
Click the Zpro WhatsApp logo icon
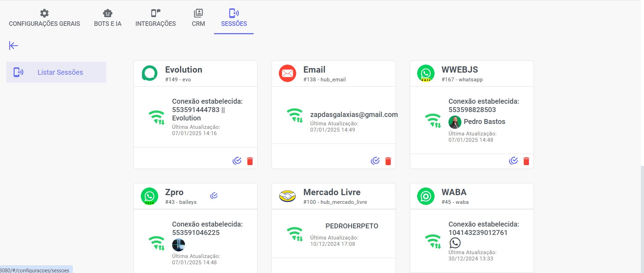(149, 196)
